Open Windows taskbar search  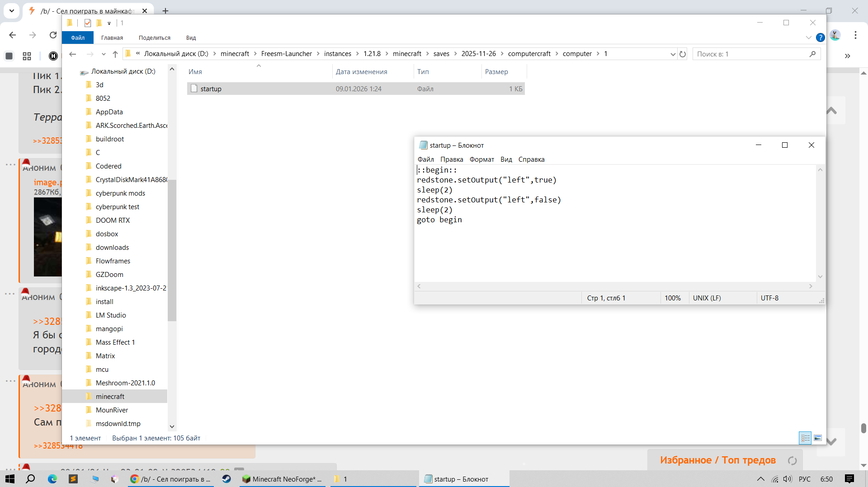pyautogui.click(x=30, y=479)
